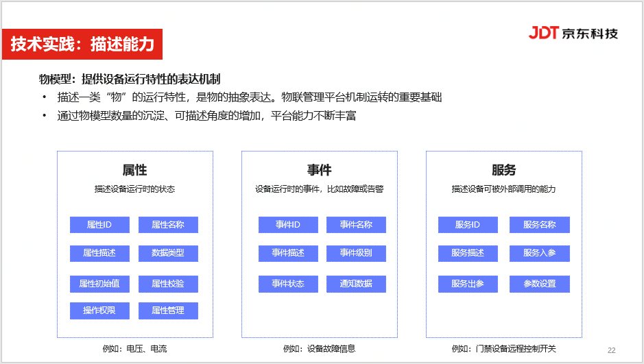Click the page number 22
644x364 pixels.
[x=612, y=350]
